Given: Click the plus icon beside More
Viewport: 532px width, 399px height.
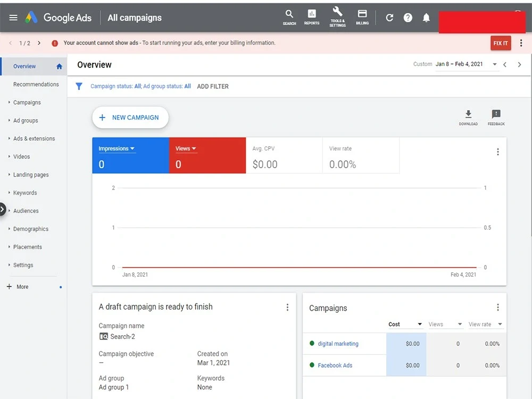Looking at the screenshot, I should (9, 287).
